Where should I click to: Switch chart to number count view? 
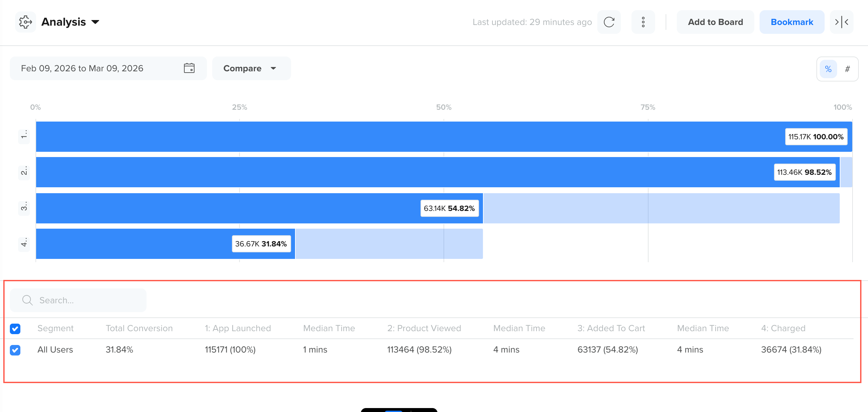pos(847,69)
